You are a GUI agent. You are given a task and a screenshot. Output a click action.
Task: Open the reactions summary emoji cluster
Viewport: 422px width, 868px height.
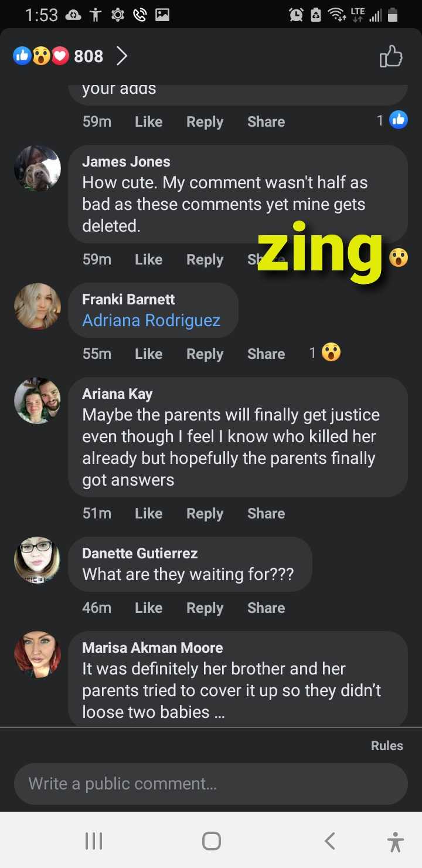tap(41, 56)
